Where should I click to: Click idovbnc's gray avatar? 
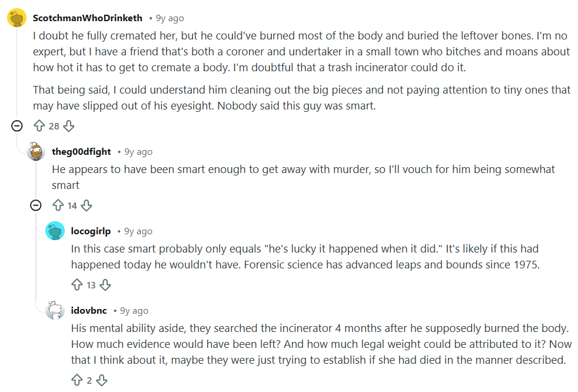tap(55, 310)
